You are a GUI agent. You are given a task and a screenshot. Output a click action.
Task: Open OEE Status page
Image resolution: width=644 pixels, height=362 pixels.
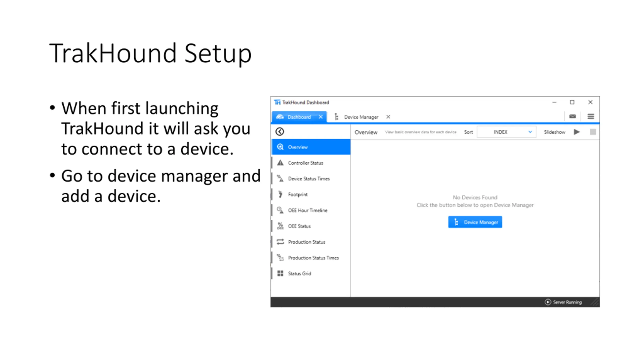pyautogui.click(x=311, y=226)
